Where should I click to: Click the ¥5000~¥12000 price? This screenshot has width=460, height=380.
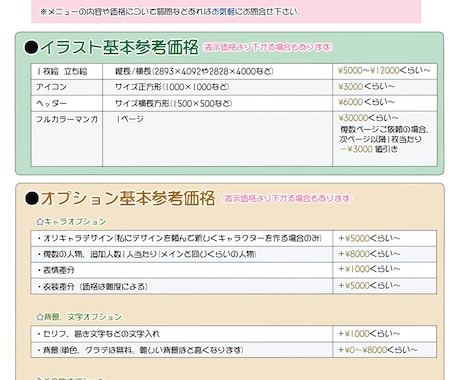point(384,70)
